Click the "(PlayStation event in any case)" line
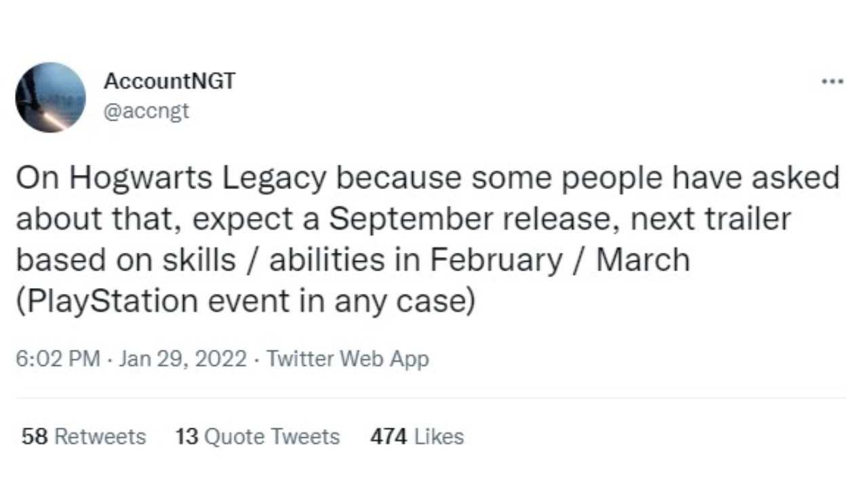This screenshot has height=488, width=868. click(x=244, y=301)
